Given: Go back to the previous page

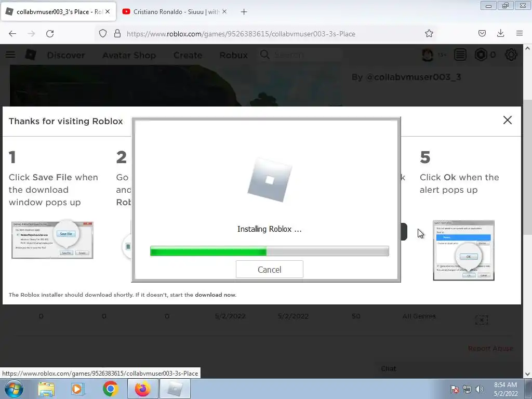Looking at the screenshot, I should (x=12, y=34).
